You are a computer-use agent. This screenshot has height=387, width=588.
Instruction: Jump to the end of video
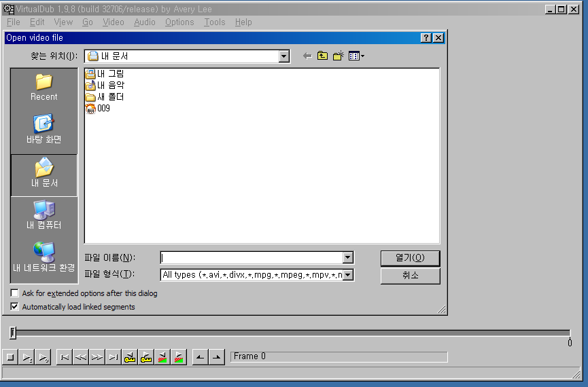(x=114, y=357)
